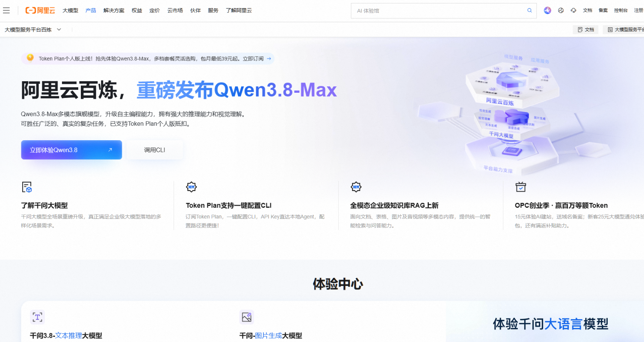644x342 pixels.
Task: Click the NEW badge above Token Plan支持一键配置CLI
Action: coord(191,187)
